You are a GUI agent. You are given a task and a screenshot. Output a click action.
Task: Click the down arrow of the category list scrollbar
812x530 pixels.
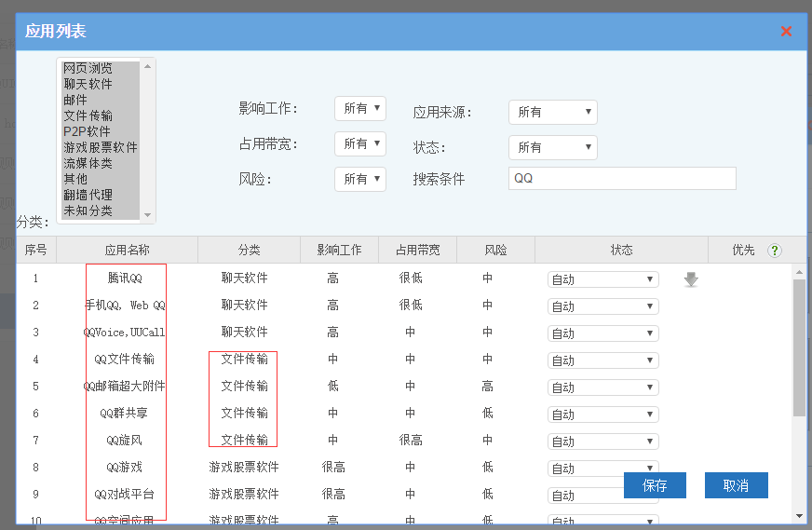147,216
